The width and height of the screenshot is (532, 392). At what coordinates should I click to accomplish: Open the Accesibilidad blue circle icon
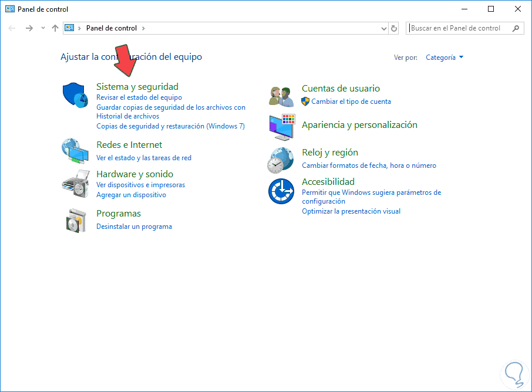point(281,191)
